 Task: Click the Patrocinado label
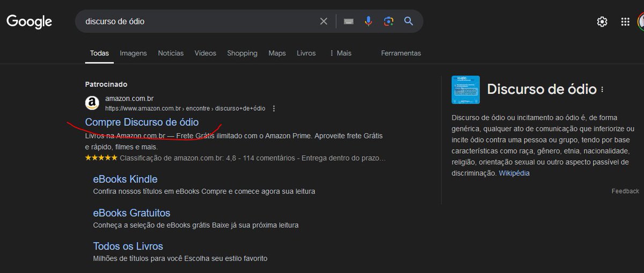click(106, 84)
